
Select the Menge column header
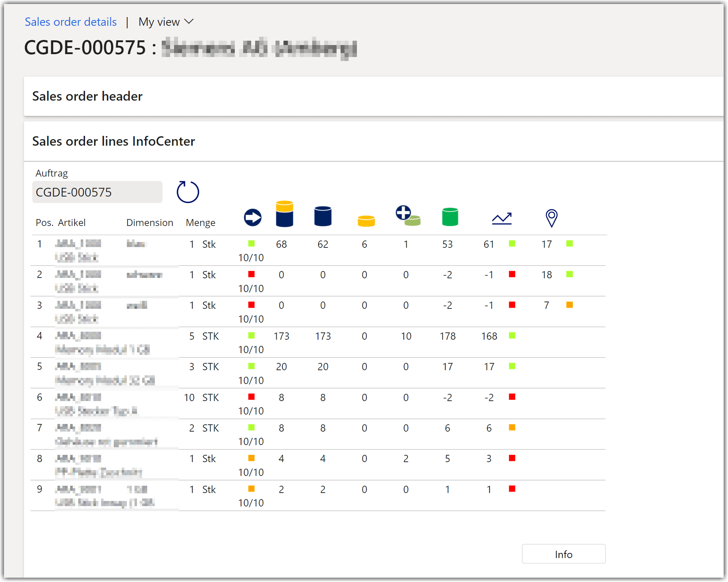point(200,223)
